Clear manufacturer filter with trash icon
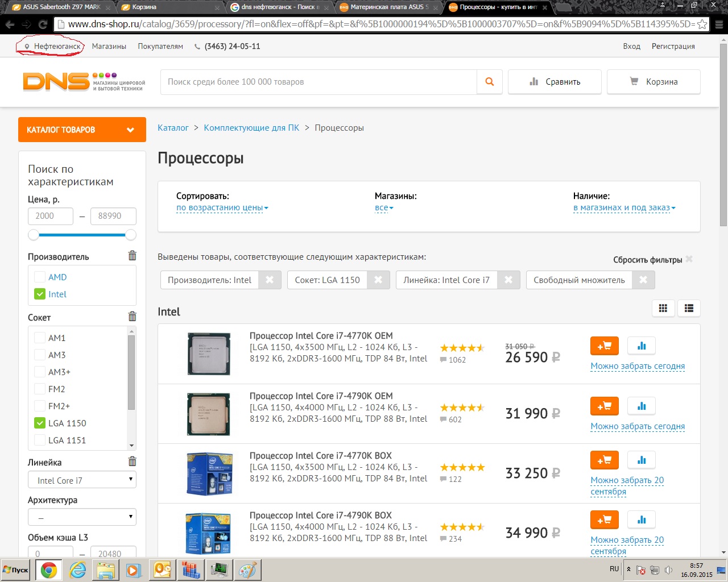This screenshot has width=728, height=582. 132,256
